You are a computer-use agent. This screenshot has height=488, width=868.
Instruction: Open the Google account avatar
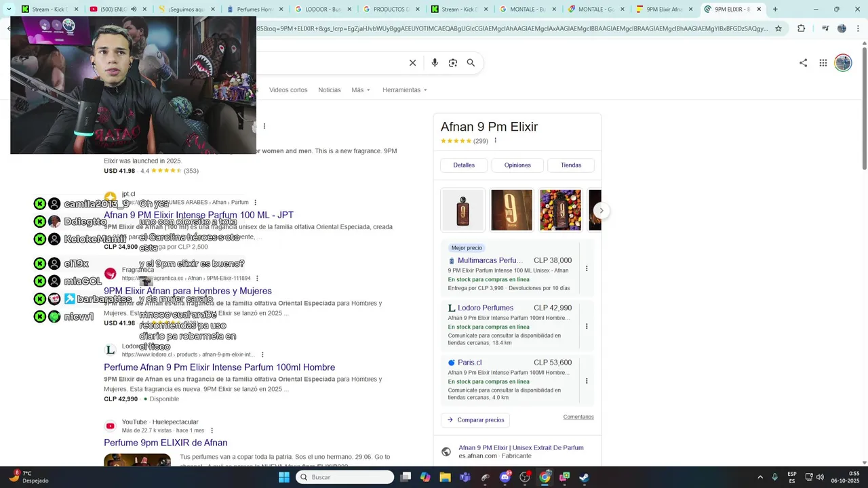coord(843,63)
